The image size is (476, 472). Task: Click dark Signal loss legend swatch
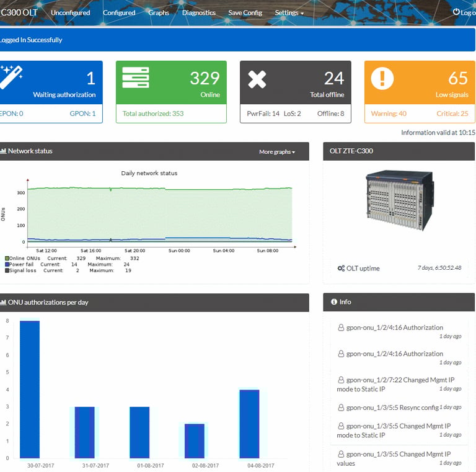(7, 270)
